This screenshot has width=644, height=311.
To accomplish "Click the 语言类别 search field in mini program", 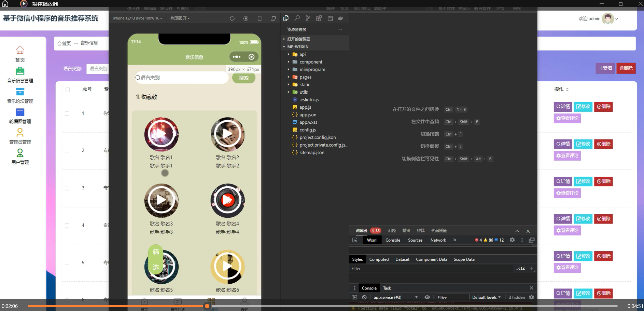I will coord(182,78).
